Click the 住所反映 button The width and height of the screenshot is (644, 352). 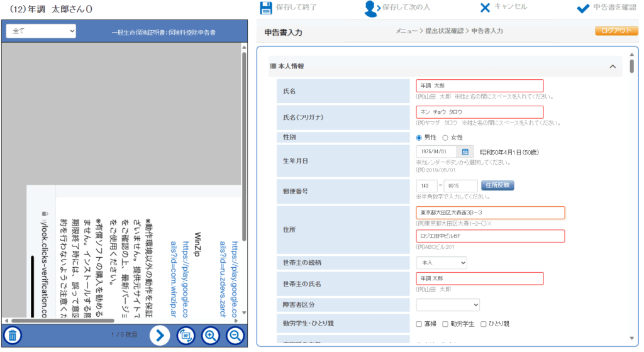click(x=497, y=185)
